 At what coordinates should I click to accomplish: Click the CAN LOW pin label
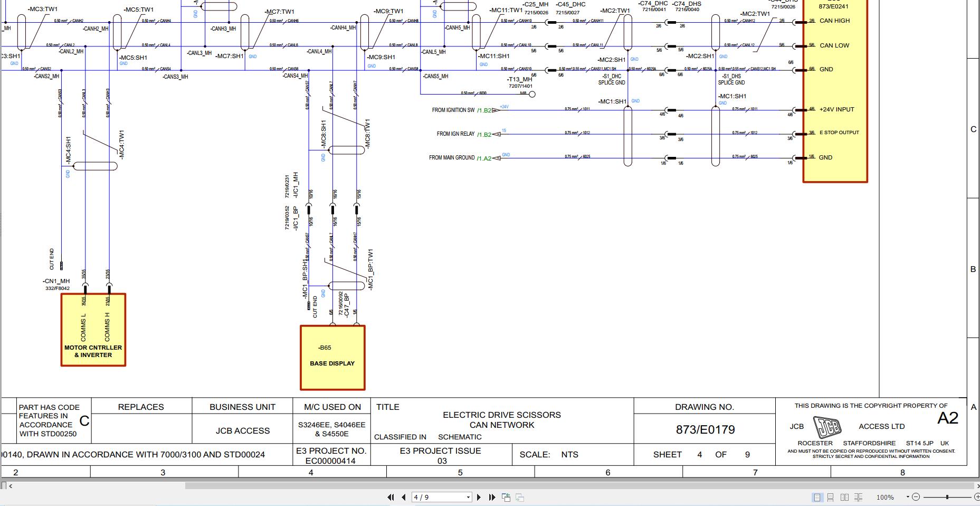click(834, 45)
